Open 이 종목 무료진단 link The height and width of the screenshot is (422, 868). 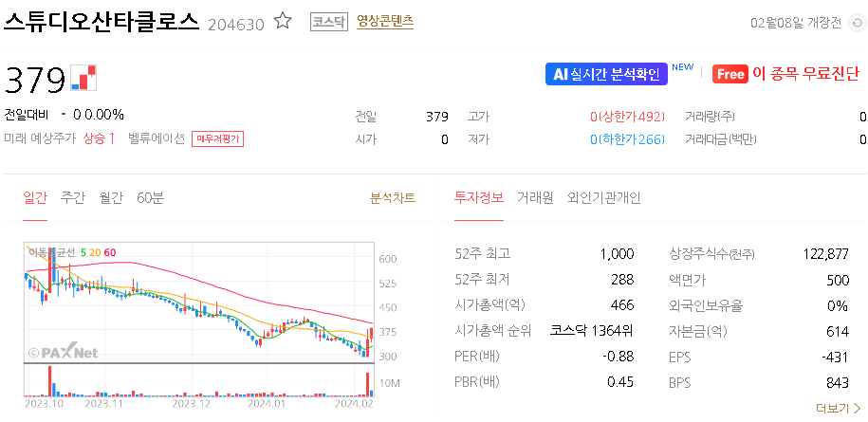pos(806,74)
